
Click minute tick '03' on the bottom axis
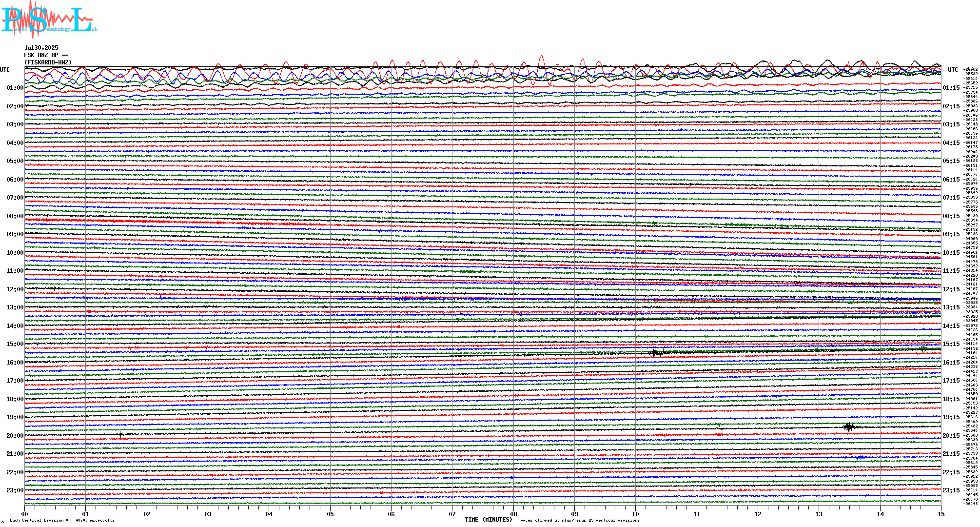tap(208, 514)
